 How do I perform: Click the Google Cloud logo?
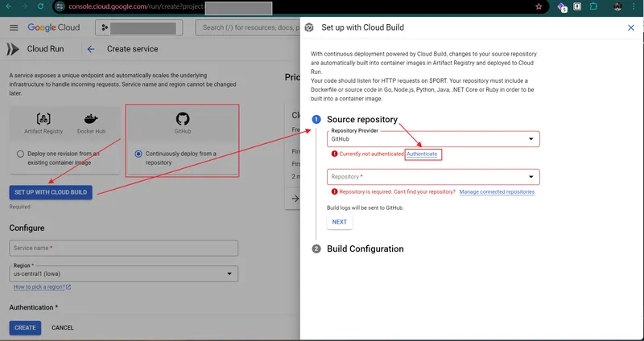click(54, 27)
